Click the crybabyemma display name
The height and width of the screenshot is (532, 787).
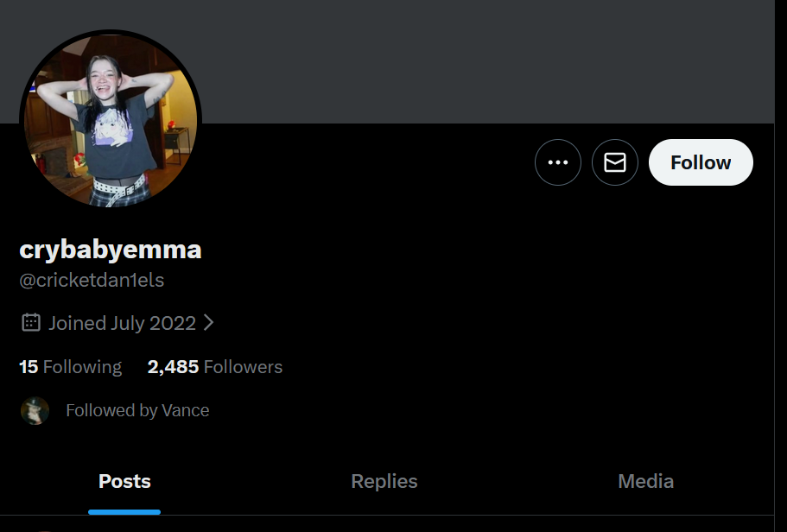(111, 250)
